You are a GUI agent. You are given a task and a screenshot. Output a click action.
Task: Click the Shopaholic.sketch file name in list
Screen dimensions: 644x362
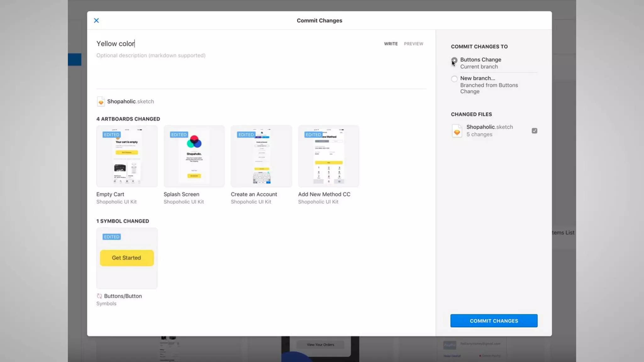tap(489, 127)
